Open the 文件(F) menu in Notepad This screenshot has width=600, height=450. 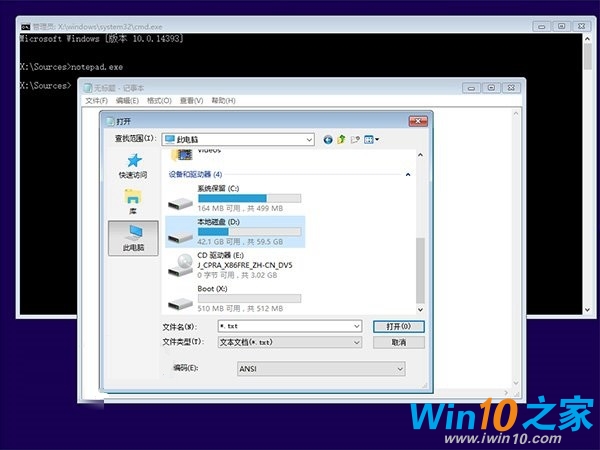[96, 101]
